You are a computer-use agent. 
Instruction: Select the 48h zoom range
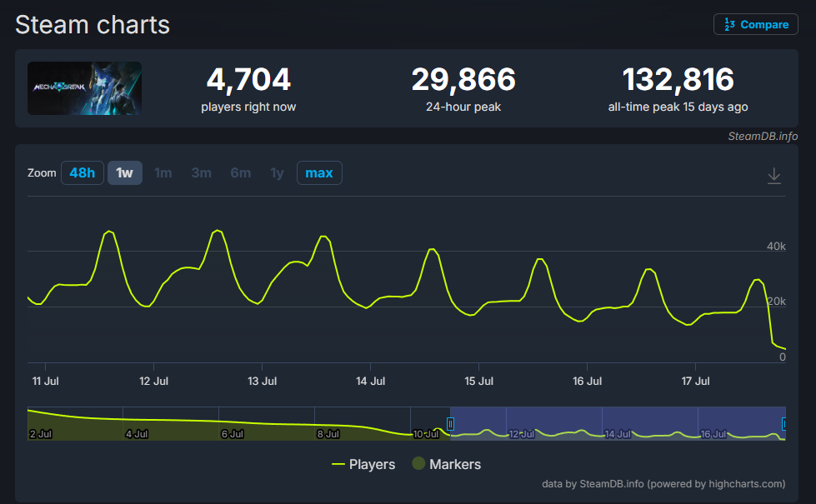point(83,172)
